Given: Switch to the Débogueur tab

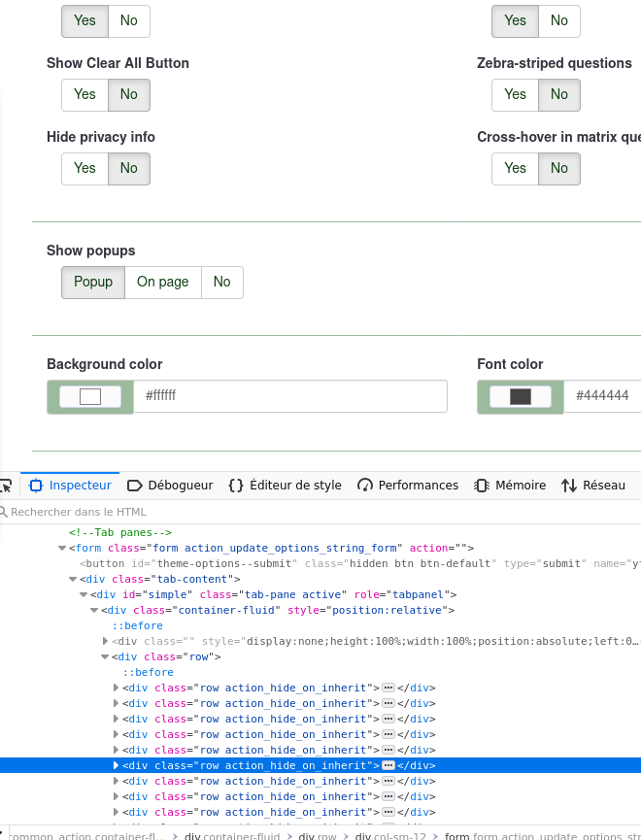Looking at the screenshot, I should [170, 486].
